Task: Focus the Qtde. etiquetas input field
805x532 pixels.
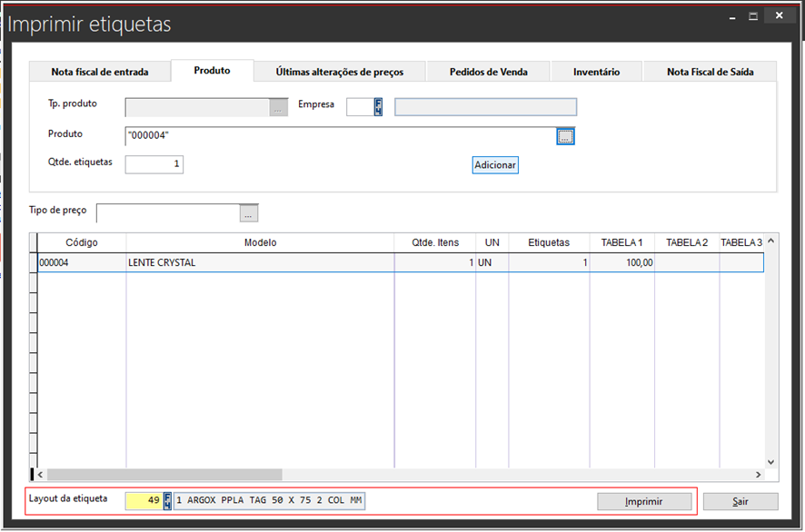Action: pos(154,164)
